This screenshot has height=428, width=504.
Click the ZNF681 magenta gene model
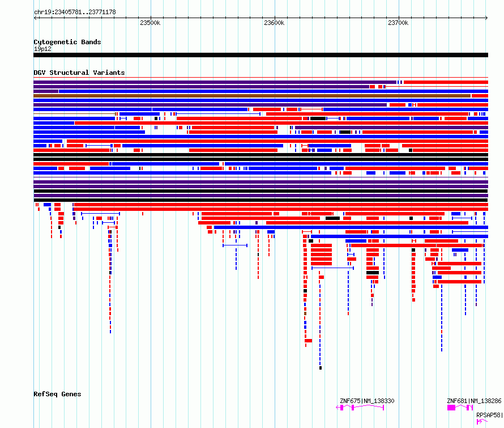[460, 408]
